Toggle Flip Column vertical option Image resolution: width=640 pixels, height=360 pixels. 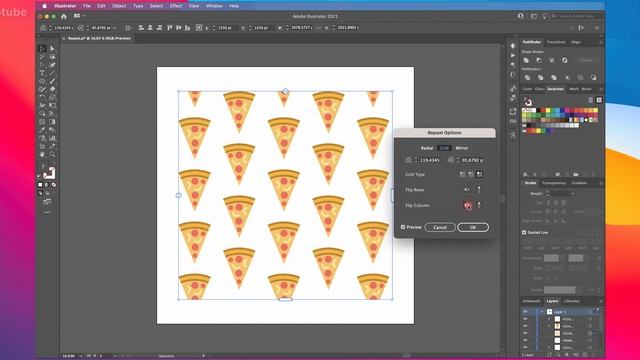click(x=479, y=205)
